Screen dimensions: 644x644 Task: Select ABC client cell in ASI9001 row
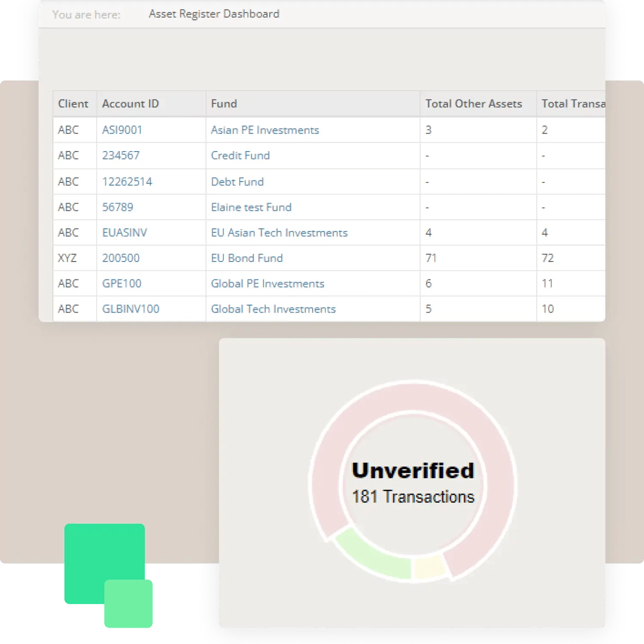tap(68, 130)
